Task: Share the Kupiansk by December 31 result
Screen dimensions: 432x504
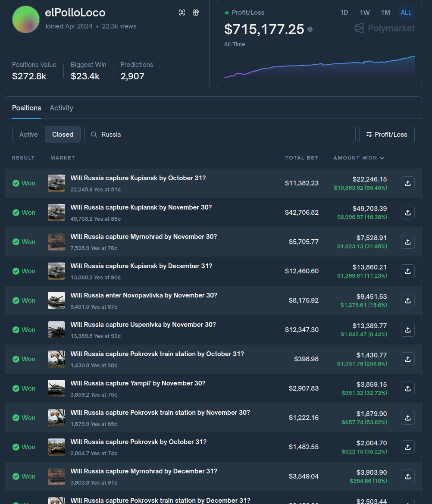Action: pyautogui.click(x=407, y=271)
